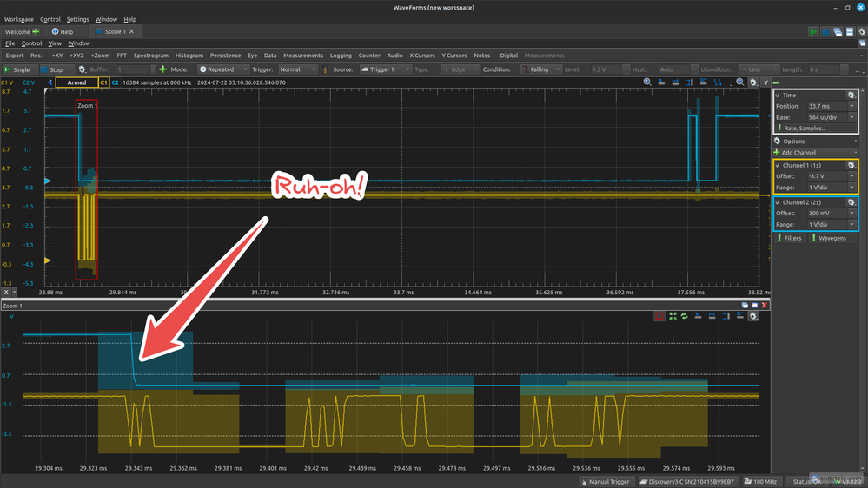Screen dimensions: 868x488
Task: Click the previous buffer blue arrow next to Armed
Action: pyautogui.click(x=50, y=82)
